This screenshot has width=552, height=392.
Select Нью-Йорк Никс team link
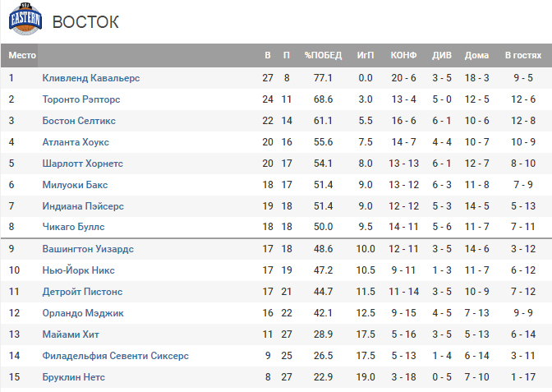[78, 270]
